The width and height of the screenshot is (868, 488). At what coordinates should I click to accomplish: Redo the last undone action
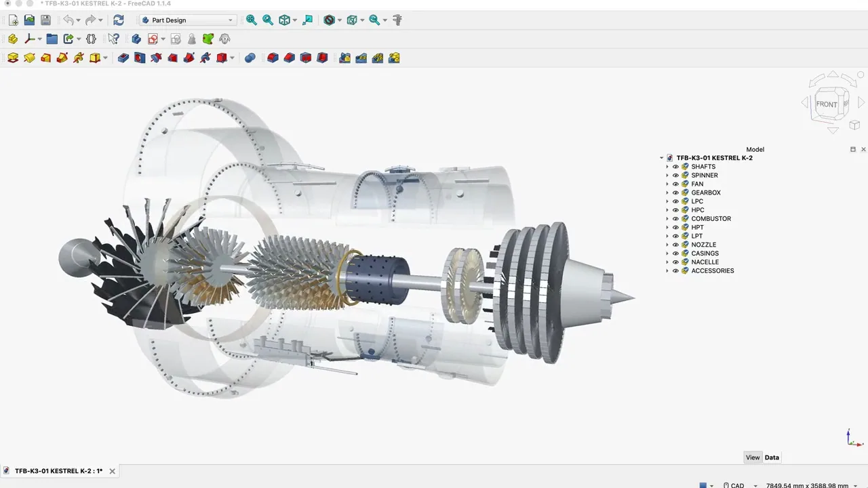(x=90, y=20)
